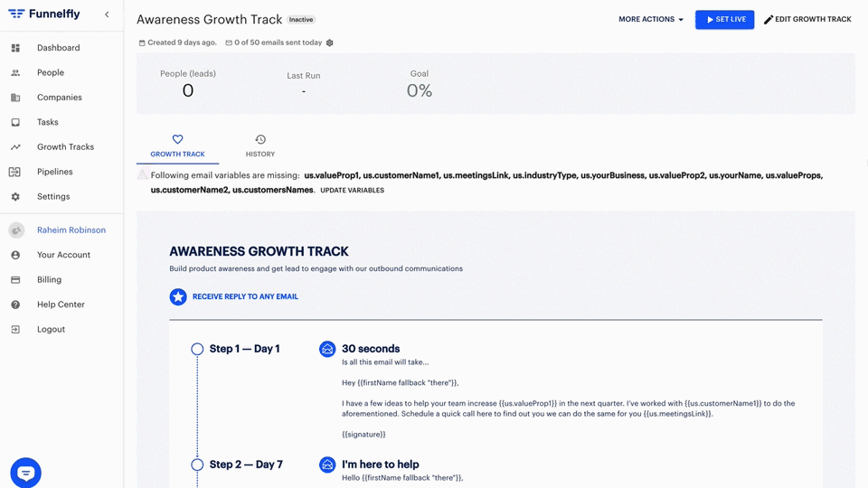This screenshot has width=868, height=488.
Task: Click Receive Reply To Any Email goal
Action: (245, 296)
